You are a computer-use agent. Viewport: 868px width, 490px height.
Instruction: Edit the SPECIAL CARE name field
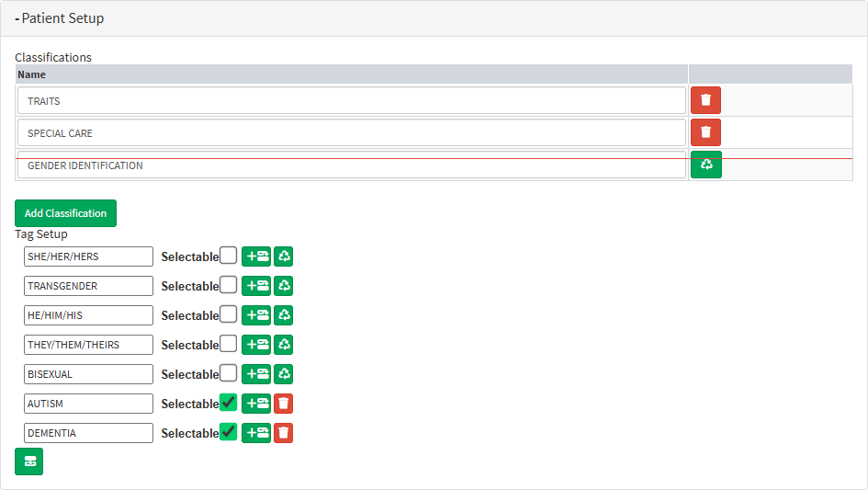352,133
